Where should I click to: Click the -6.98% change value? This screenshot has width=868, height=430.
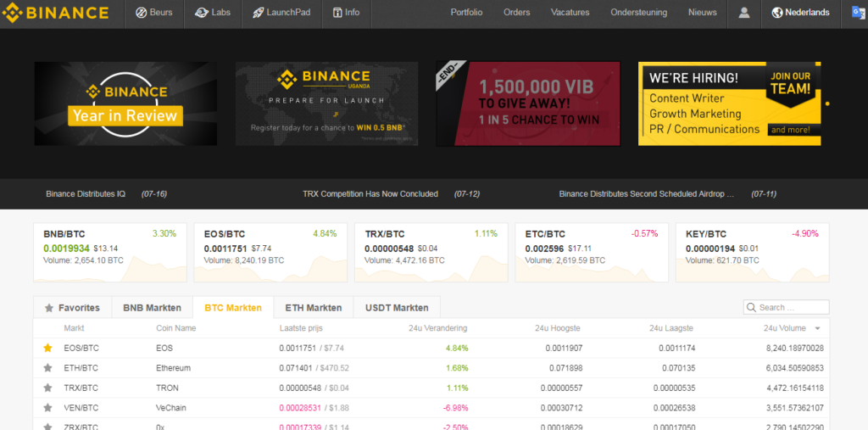point(455,408)
